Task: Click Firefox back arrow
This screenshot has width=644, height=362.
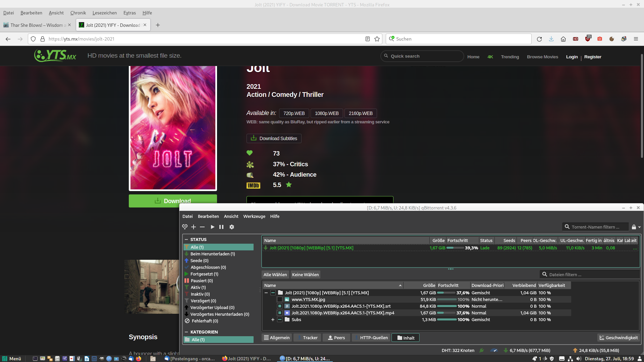Action: click(x=8, y=39)
